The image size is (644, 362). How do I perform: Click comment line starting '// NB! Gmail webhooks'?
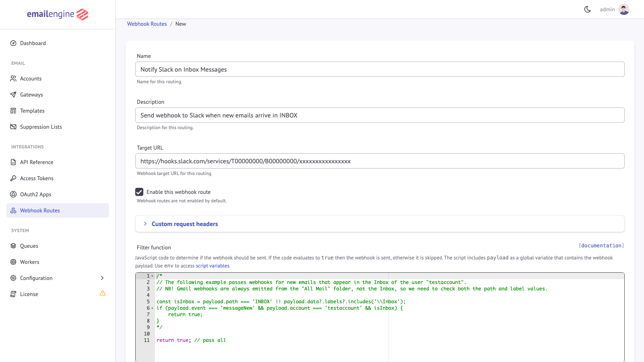352,289
